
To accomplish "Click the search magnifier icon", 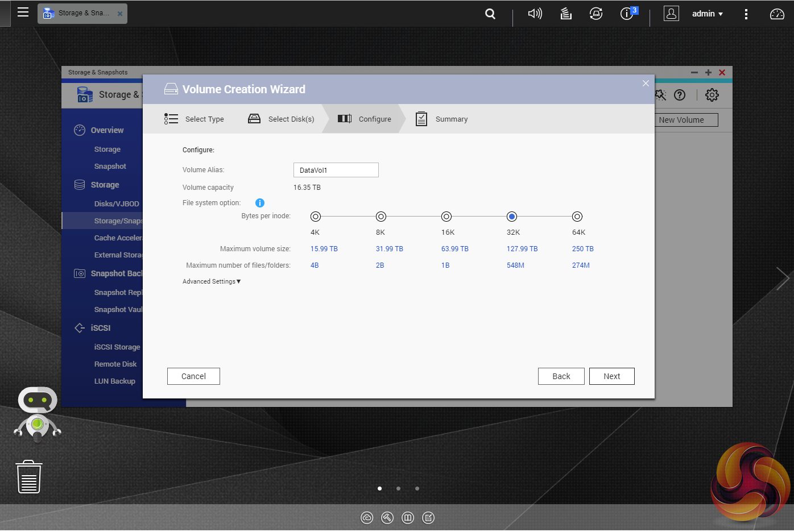I will [490, 14].
